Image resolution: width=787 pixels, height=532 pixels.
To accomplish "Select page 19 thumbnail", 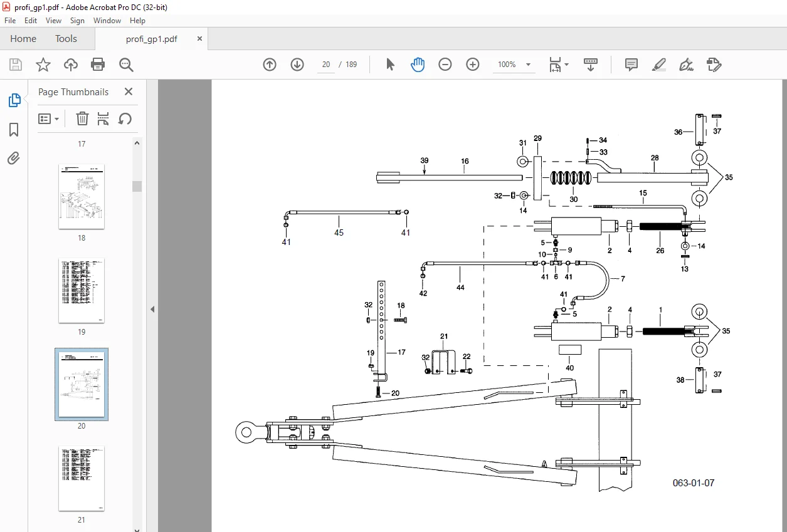I will (x=82, y=290).
